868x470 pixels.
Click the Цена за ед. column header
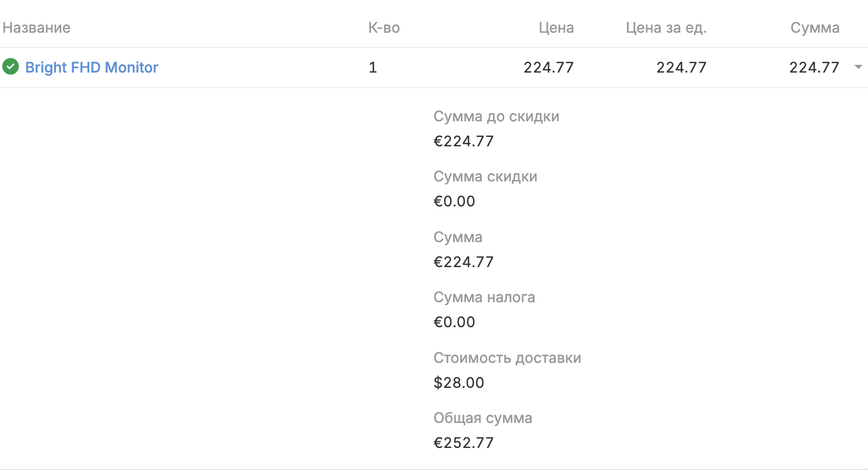coord(666,27)
